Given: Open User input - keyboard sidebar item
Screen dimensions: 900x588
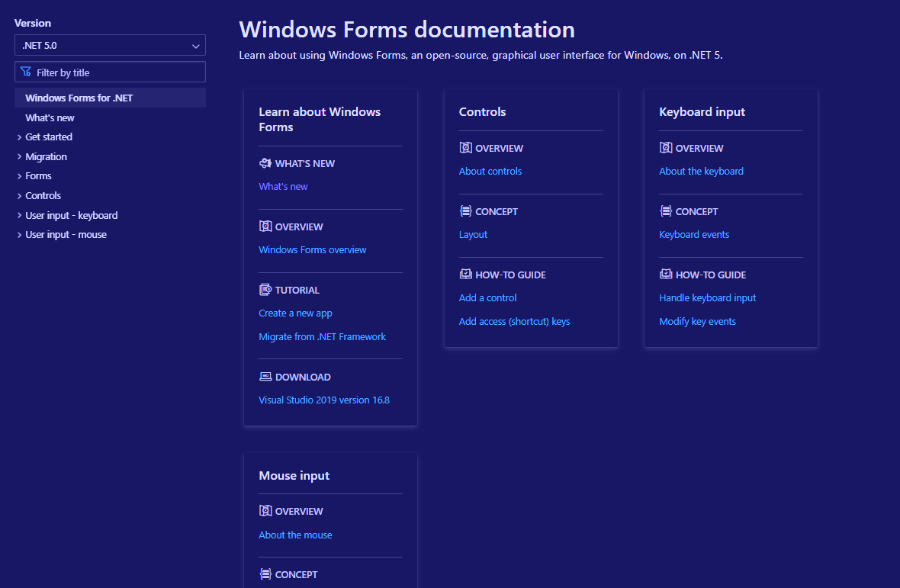Looking at the screenshot, I should (71, 216).
